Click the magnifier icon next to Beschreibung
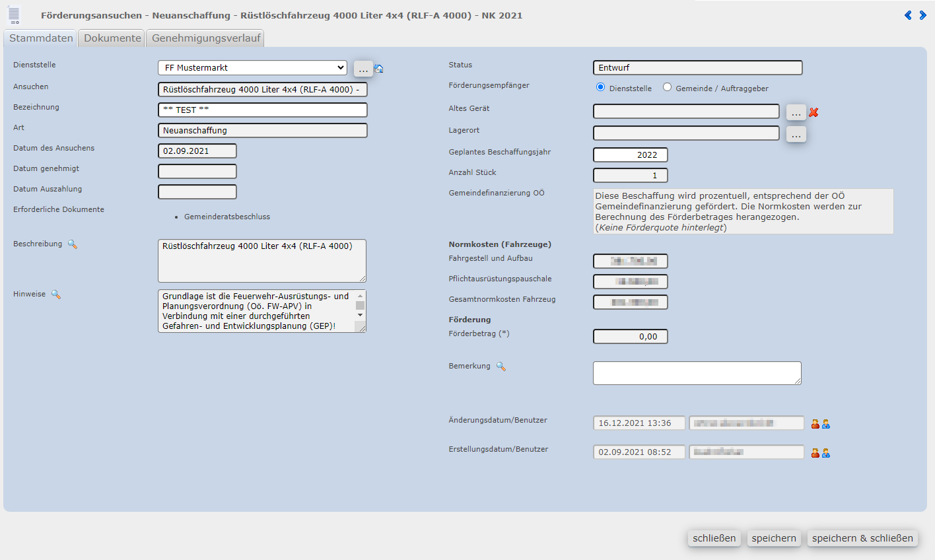This screenshot has width=935, height=560. tap(73, 244)
